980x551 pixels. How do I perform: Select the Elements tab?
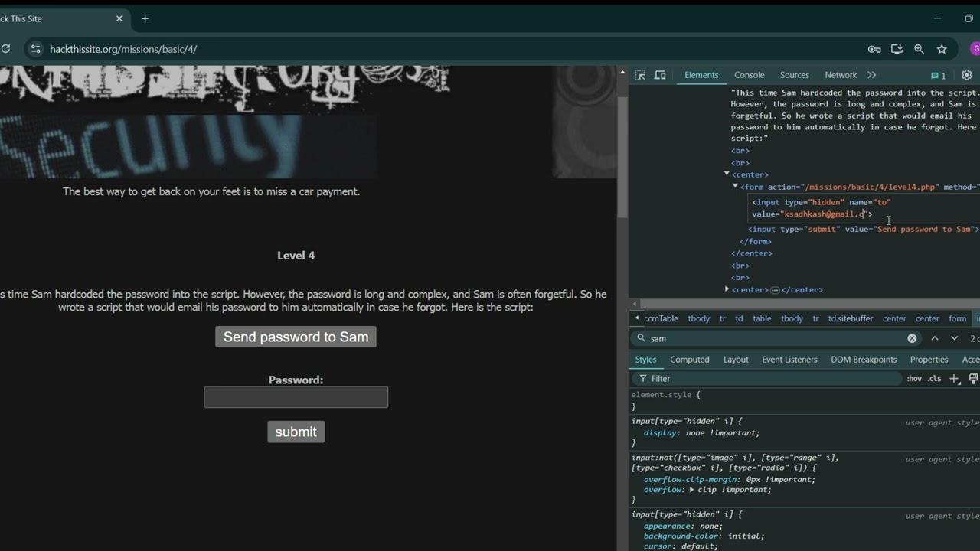[701, 75]
